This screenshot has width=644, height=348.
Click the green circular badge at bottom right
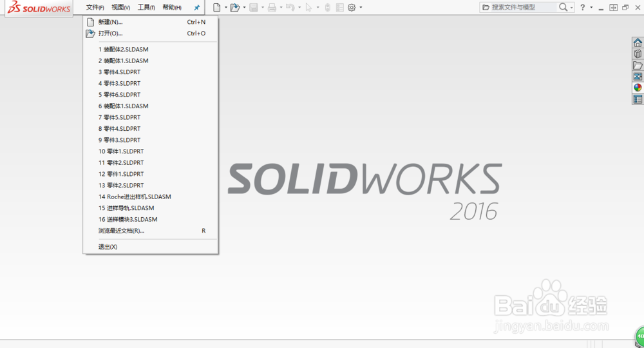639,336
